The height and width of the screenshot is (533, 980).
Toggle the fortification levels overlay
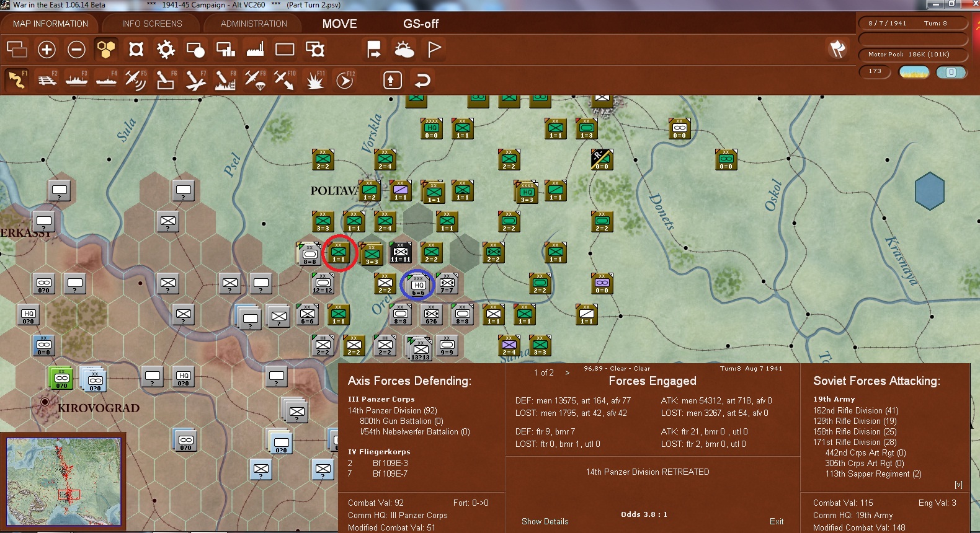[136, 49]
